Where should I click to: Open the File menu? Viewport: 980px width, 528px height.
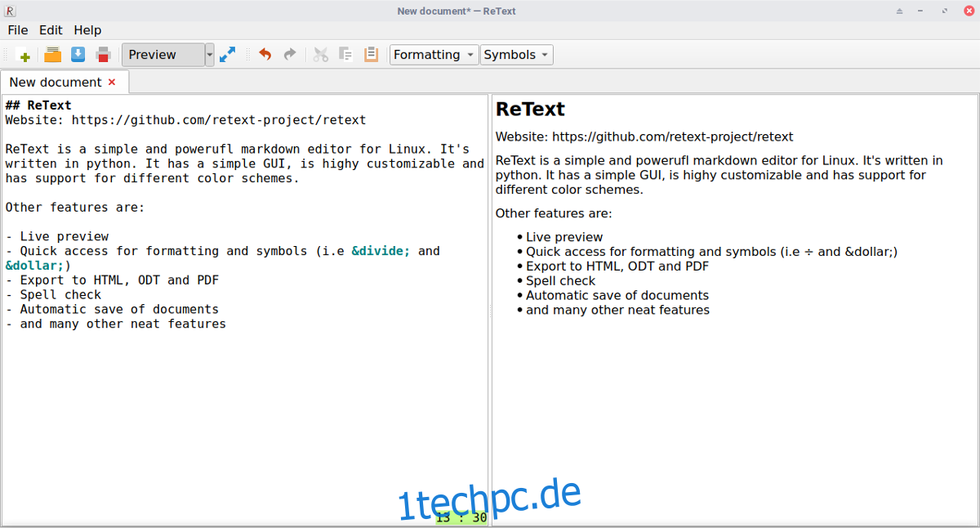[x=18, y=30]
